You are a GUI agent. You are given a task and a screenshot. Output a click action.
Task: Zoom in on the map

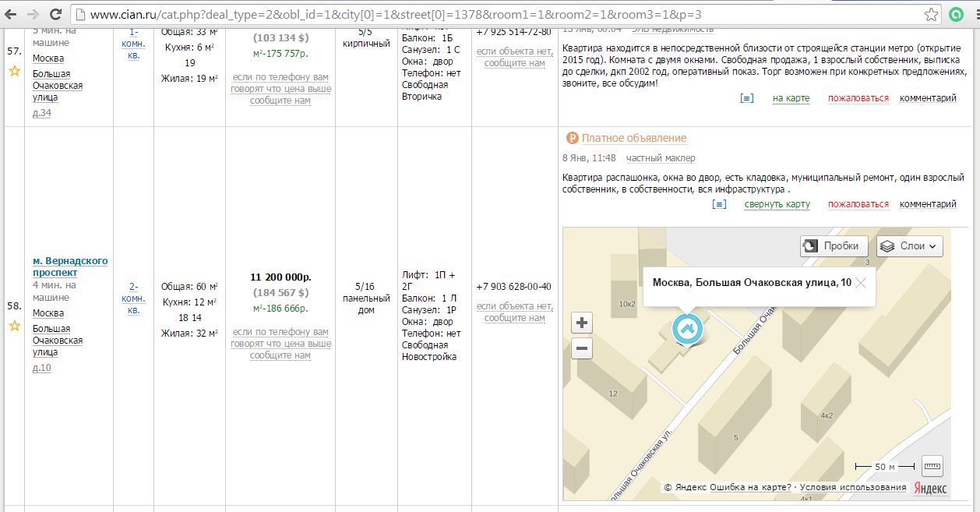(x=582, y=323)
